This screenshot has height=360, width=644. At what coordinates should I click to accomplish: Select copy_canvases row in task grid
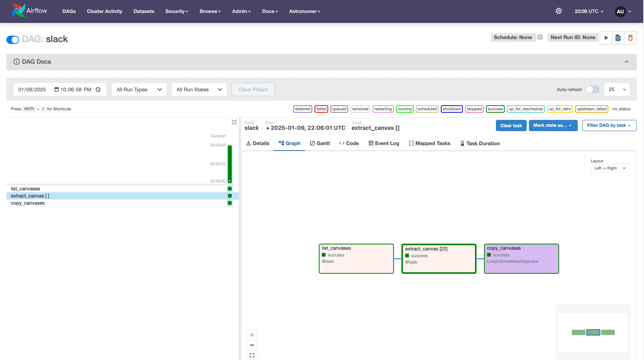(x=119, y=203)
